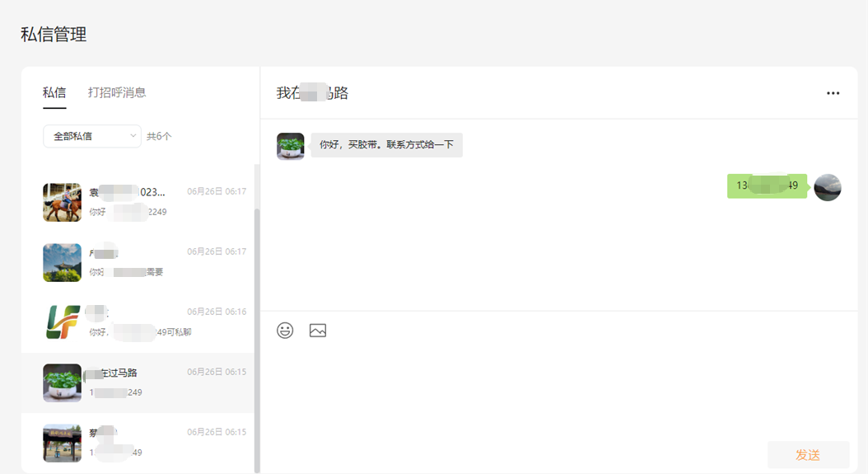868x474 pixels.
Task: Click the 发送 send button
Action: click(x=808, y=455)
